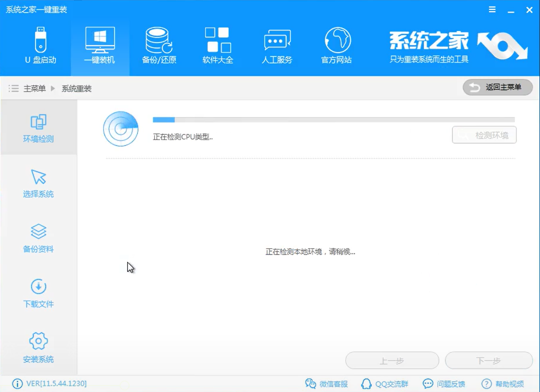
Task: Select 环境检测 in the sidebar
Action: pos(39,127)
